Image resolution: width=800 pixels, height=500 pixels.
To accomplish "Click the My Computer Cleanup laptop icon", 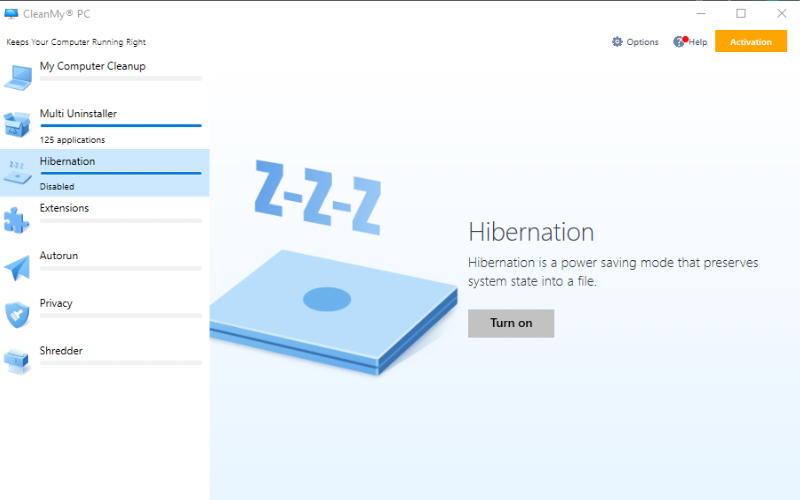I will pyautogui.click(x=17, y=76).
